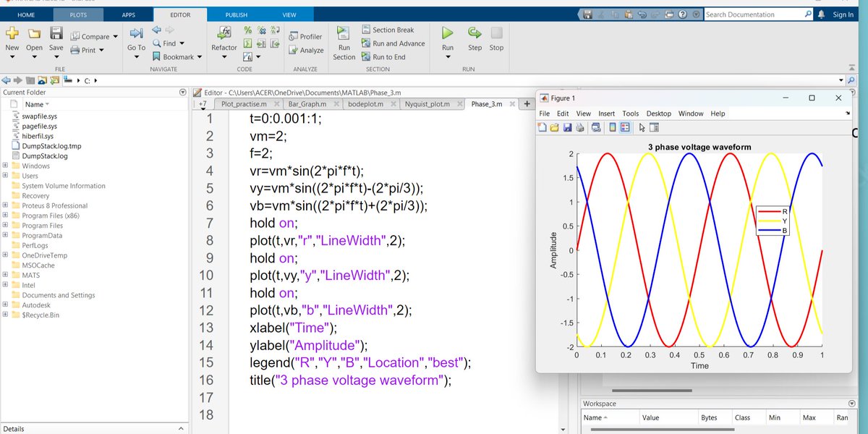Click the Sign In link

[843, 14]
